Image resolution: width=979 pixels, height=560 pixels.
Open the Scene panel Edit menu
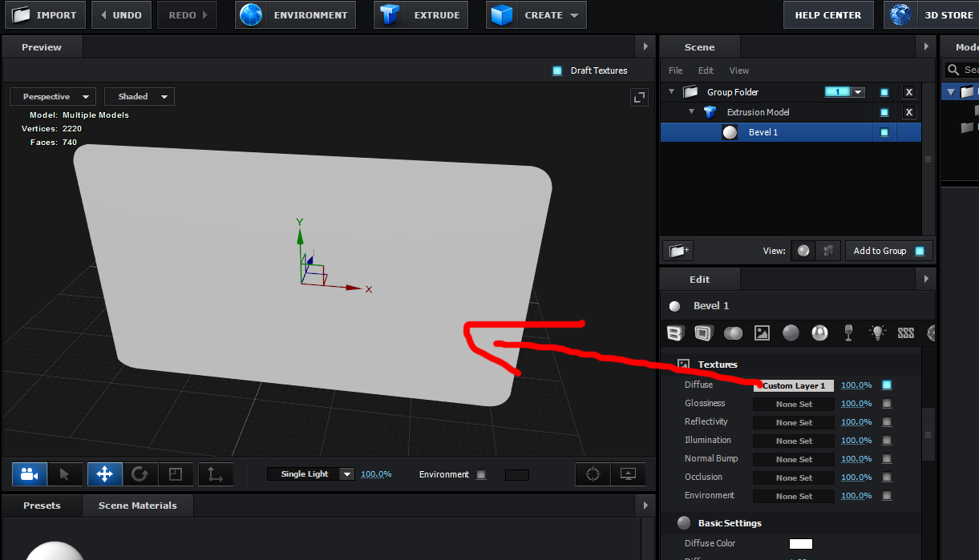pos(706,71)
